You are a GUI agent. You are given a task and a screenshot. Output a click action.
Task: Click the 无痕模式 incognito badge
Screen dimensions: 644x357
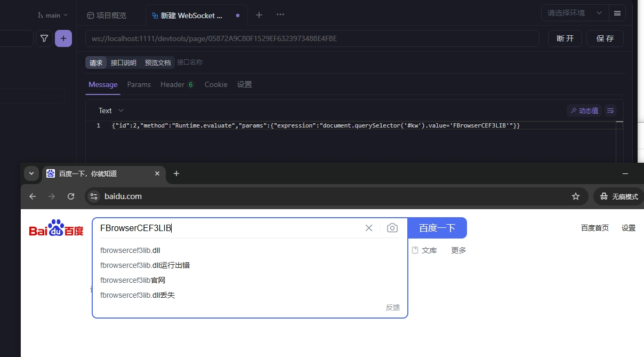618,196
